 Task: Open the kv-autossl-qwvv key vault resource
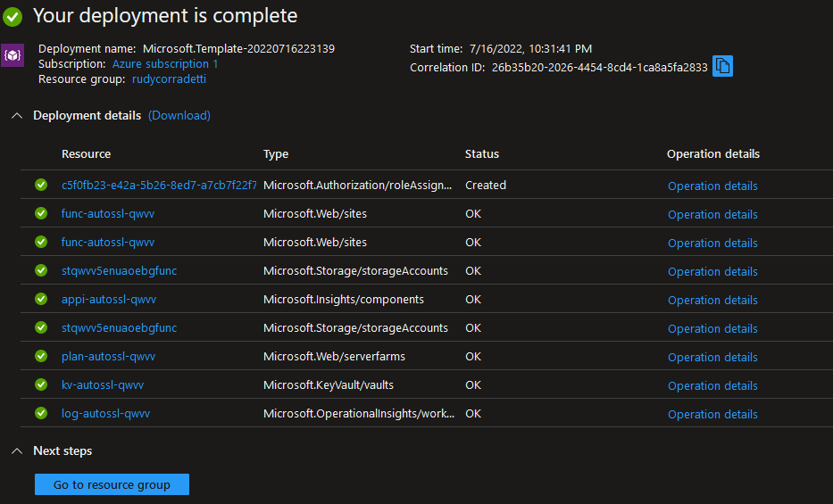pyautogui.click(x=103, y=384)
